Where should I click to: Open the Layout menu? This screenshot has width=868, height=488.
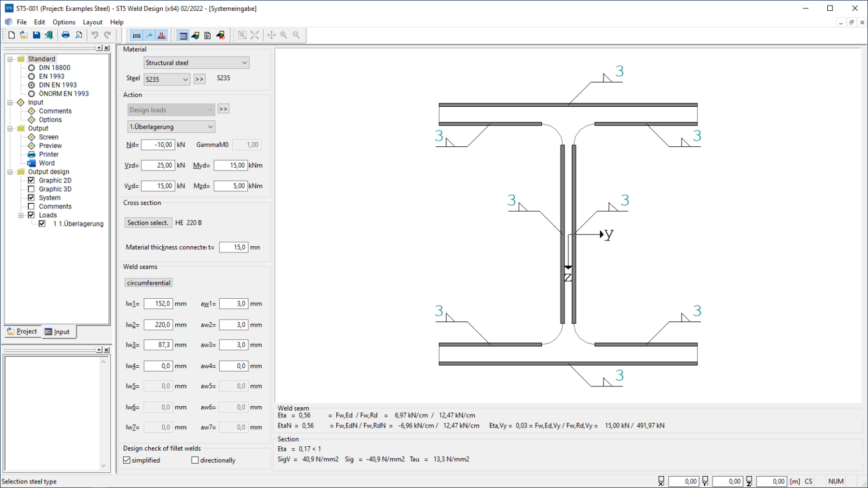[x=93, y=22]
